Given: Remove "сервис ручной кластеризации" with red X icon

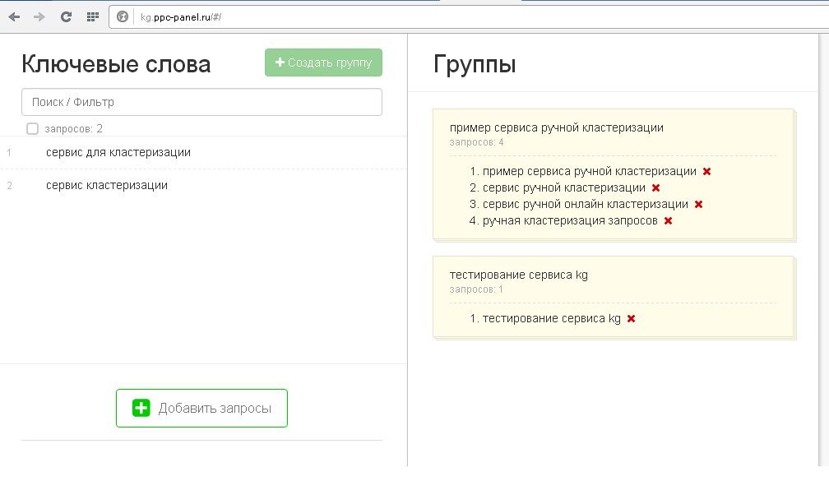Looking at the screenshot, I should (x=655, y=187).
